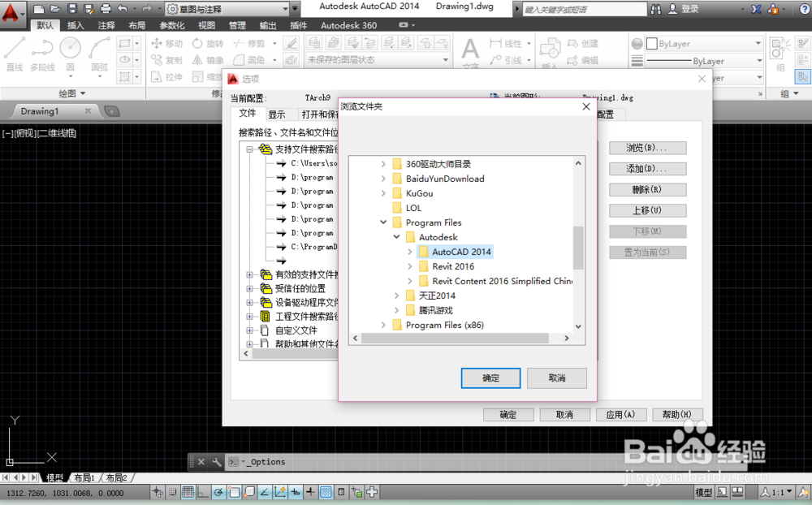812x505 pixels.
Task: Toggle polar tracking in status bar
Action: (218, 492)
